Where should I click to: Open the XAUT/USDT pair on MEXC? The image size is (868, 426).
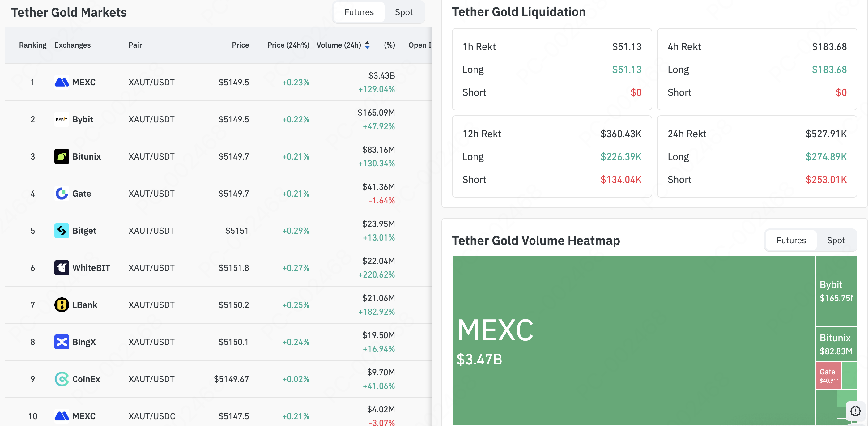click(151, 82)
